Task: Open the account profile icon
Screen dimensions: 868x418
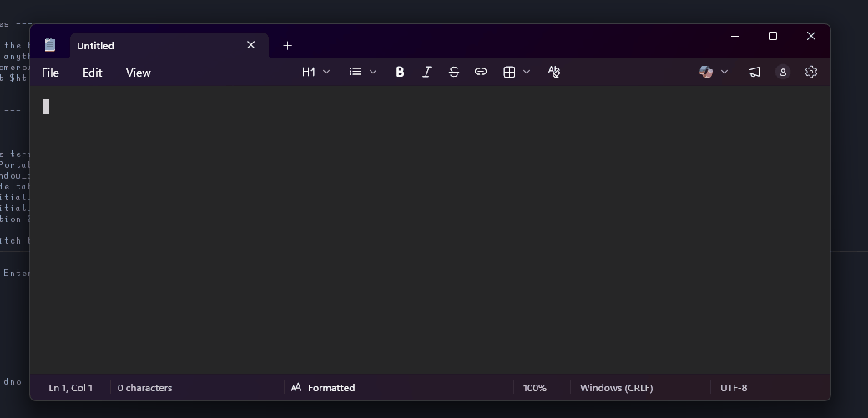Action: [783, 73]
